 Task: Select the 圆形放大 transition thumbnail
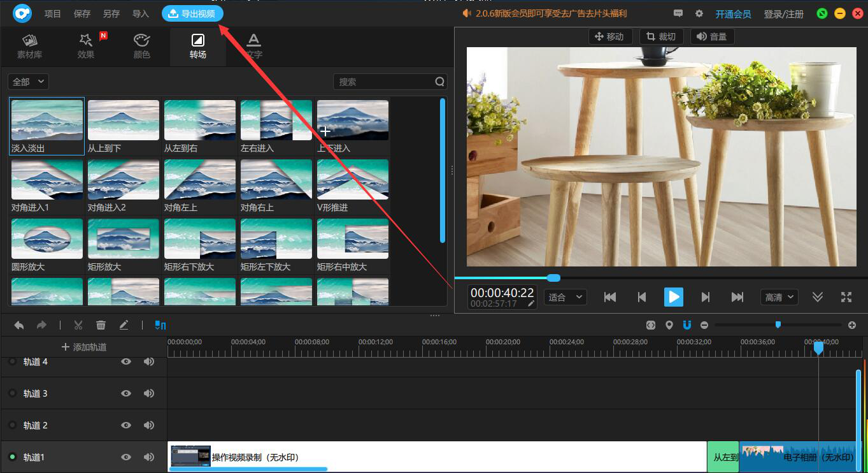(47, 239)
